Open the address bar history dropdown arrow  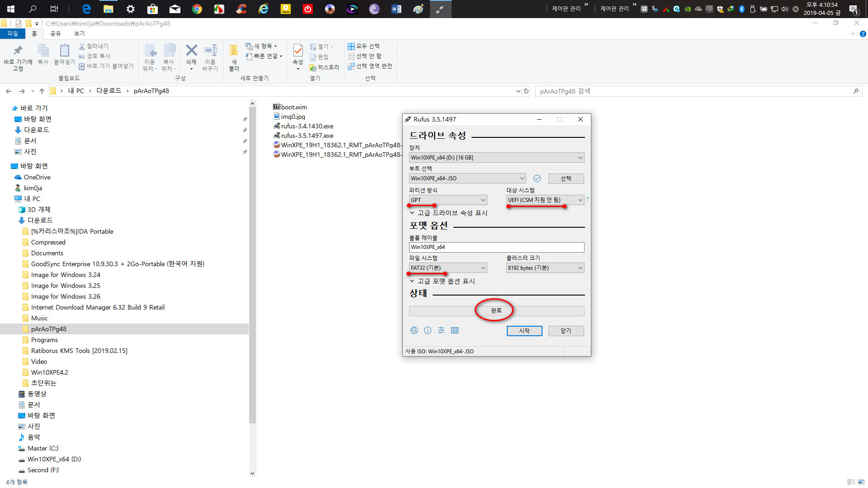518,91
